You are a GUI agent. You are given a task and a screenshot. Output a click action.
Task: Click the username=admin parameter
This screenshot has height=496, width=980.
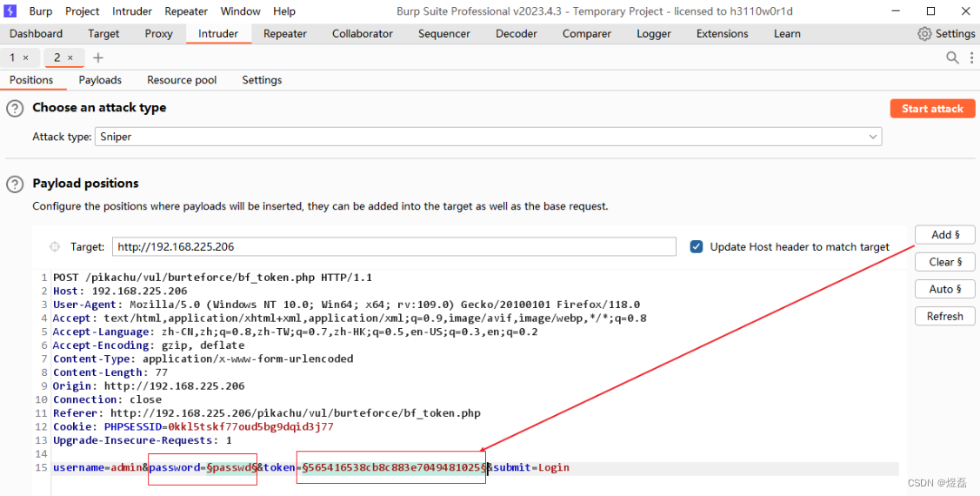97,468
